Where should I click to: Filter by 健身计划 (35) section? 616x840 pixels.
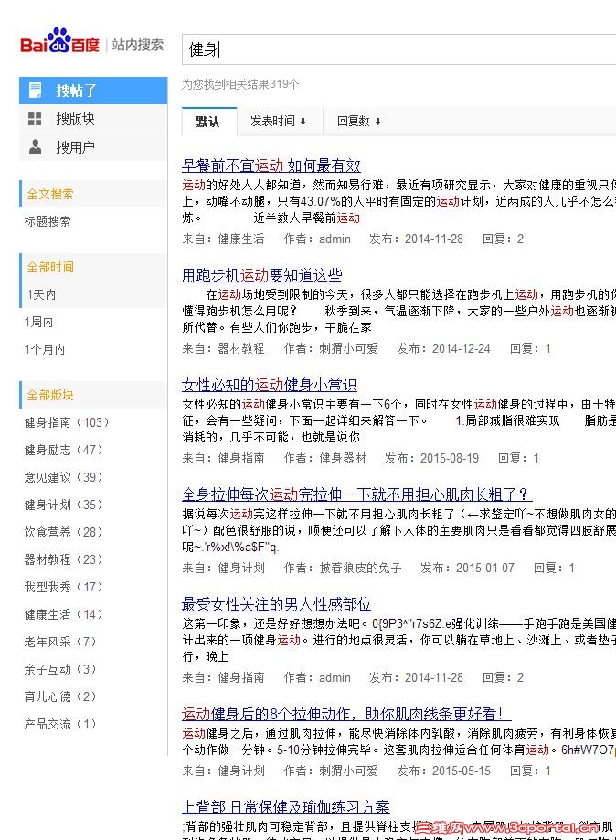63,505
